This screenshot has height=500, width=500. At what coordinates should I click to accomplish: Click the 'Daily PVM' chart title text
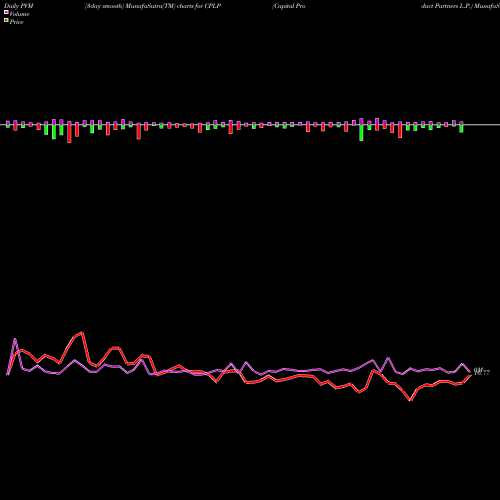click(x=19, y=6)
